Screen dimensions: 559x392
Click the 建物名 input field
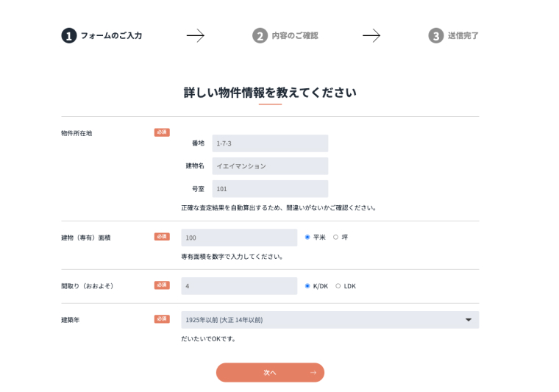(270, 166)
